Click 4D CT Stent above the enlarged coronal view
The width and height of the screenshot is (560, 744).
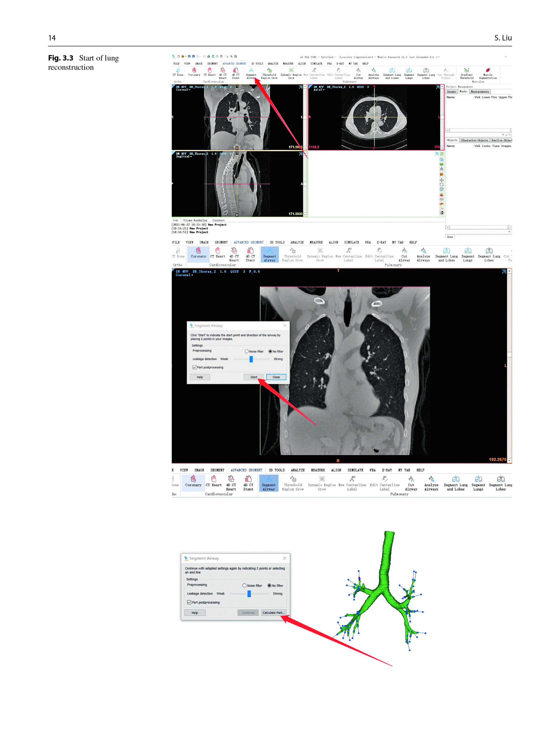[x=250, y=255]
